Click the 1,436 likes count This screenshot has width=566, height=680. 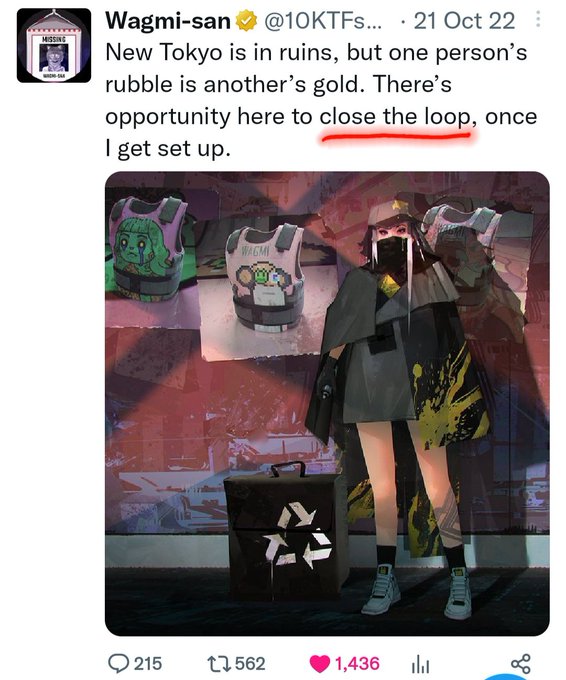[357, 664]
